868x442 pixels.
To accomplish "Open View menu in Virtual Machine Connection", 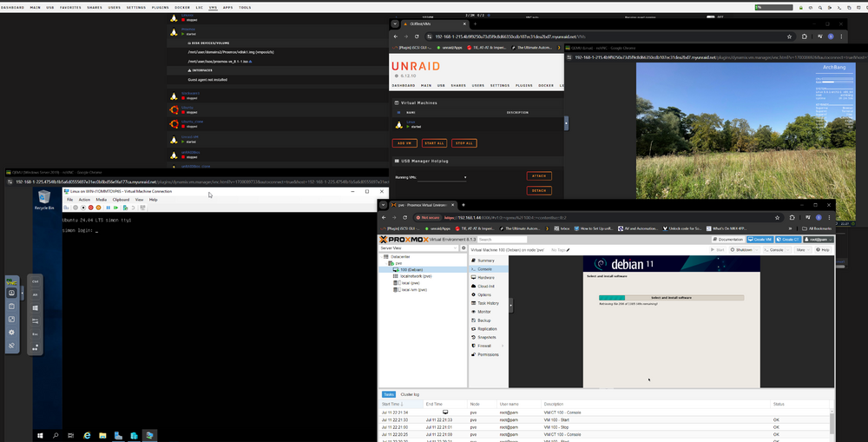I will [139, 200].
